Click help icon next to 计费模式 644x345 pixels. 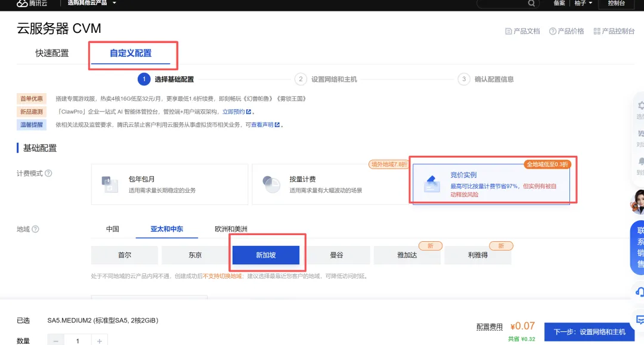pos(48,173)
